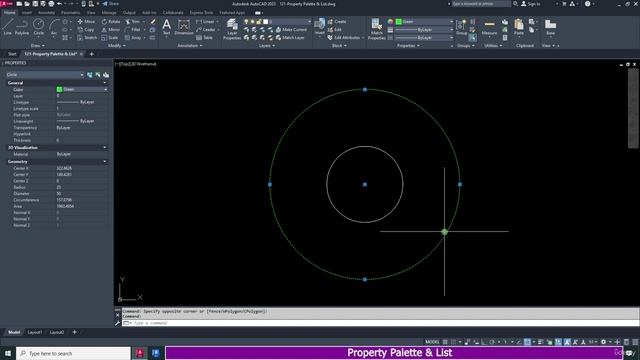Toggle polar tracking in status bar
Screen dimensions: 640x360
pyautogui.click(x=492, y=342)
